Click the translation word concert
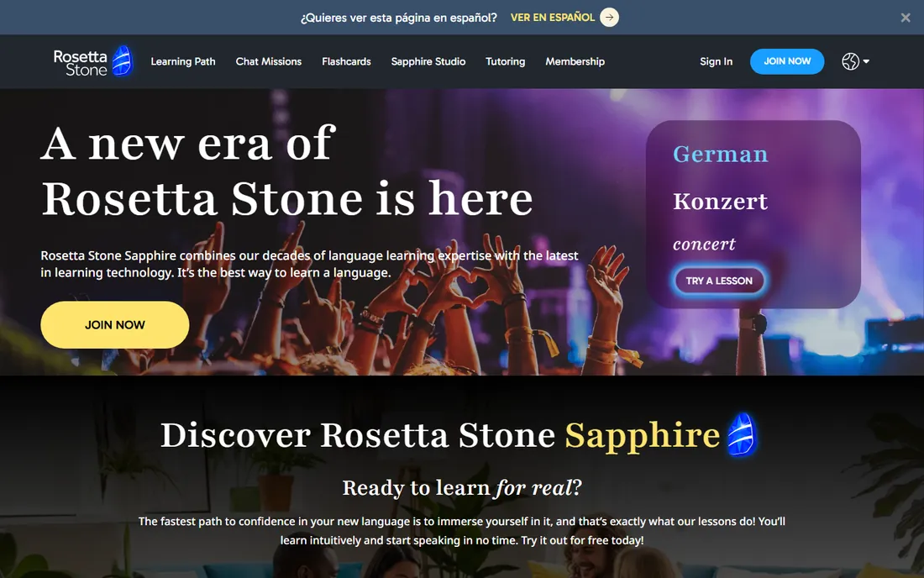This screenshot has width=924, height=578. 704,244
